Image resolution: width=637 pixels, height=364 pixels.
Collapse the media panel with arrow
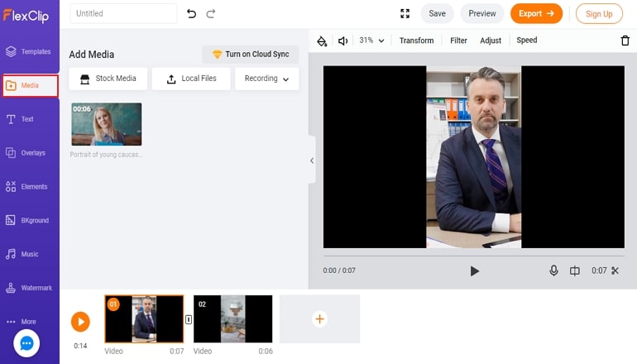312,160
